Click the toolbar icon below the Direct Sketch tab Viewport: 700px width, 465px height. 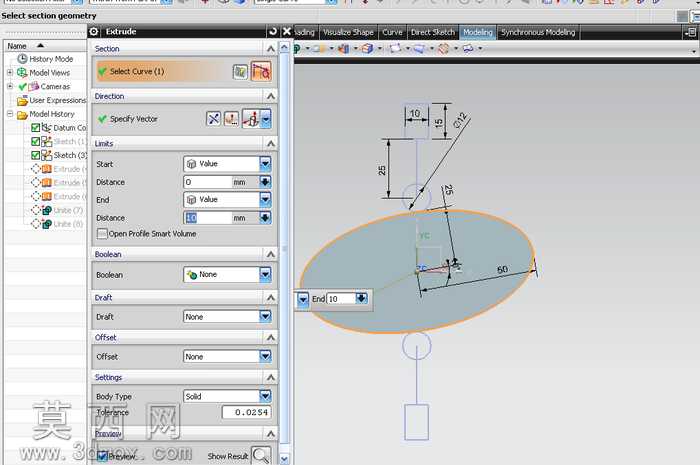coord(419,49)
